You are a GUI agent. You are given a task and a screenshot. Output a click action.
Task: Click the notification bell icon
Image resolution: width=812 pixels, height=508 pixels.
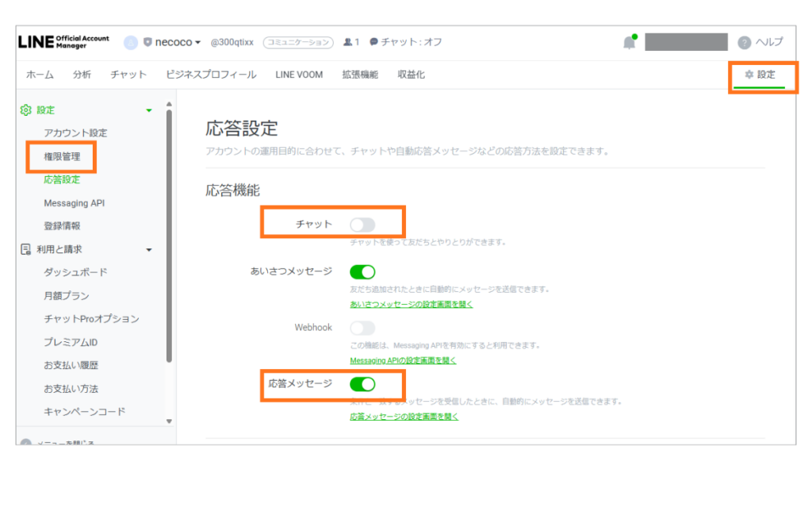[630, 43]
